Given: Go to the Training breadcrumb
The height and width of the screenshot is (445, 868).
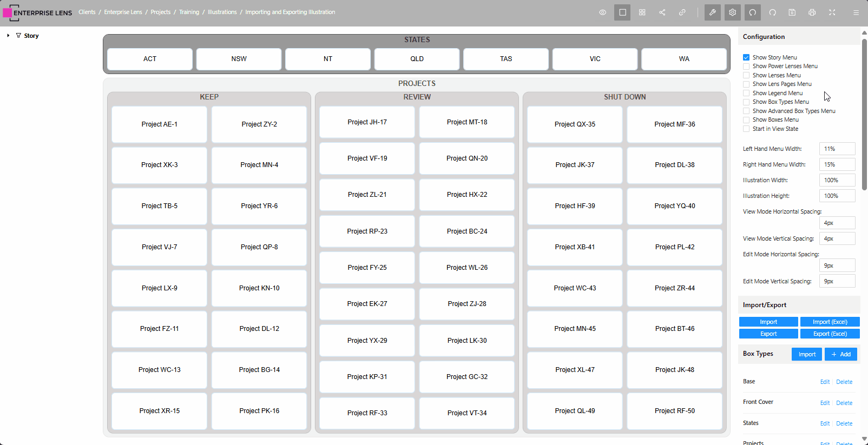Looking at the screenshot, I should coord(189,12).
